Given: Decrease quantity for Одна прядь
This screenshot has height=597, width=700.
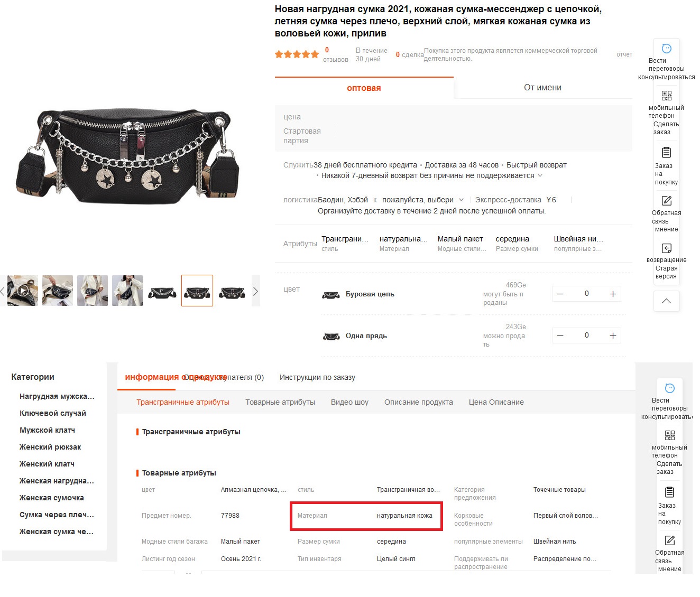Looking at the screenshot, I should [x=560, y=335].
